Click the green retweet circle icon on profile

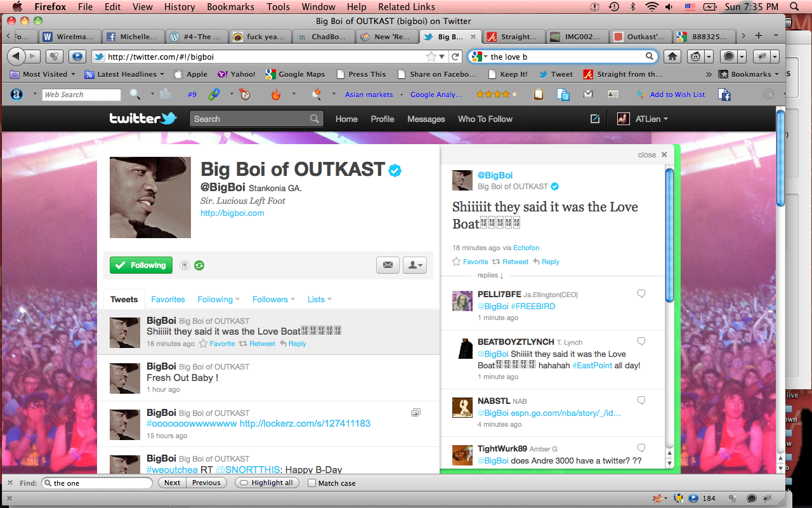click(199, 265)
